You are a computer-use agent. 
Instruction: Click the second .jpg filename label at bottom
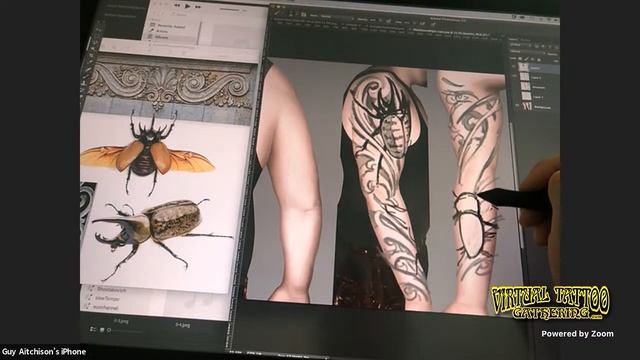point(182,325)
